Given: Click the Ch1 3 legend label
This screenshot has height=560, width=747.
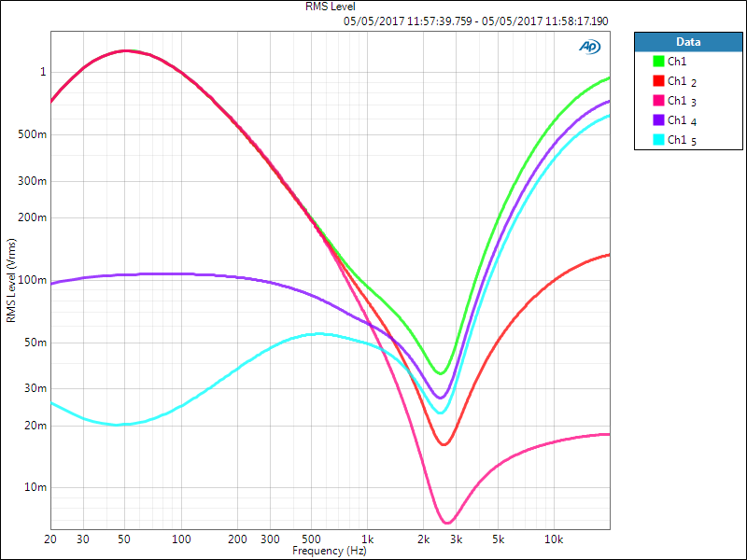Looking at the screenshot, I should (x=684, y=101).
